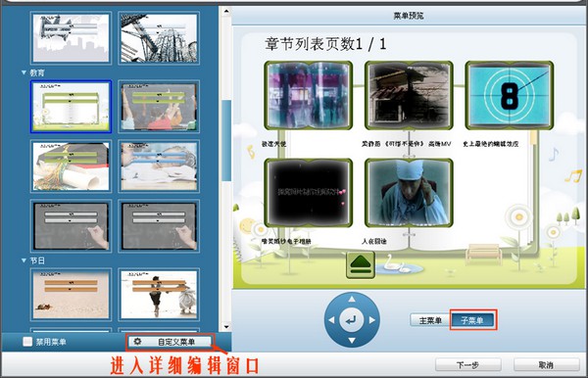Click the down arrow on navigation pad

[x=352, y=341]
